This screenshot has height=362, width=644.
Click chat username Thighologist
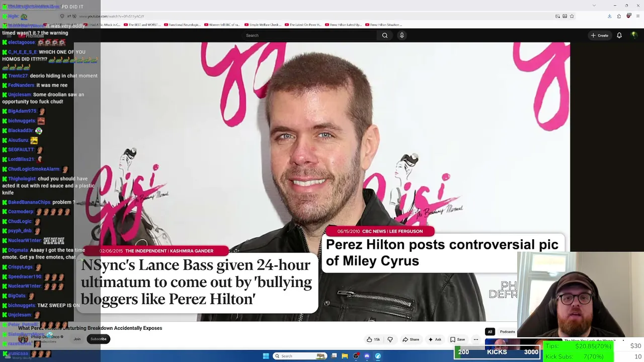click(22, 179)
